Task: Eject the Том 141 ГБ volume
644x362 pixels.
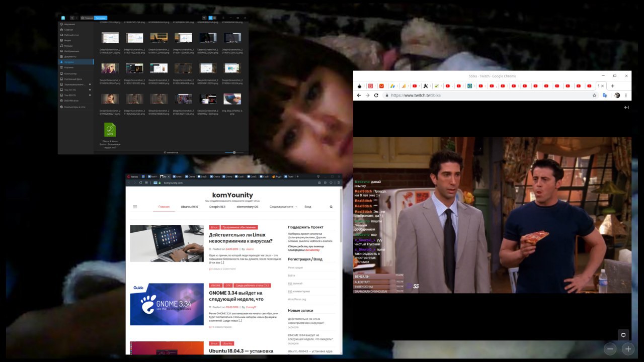Action: (90, 90)
